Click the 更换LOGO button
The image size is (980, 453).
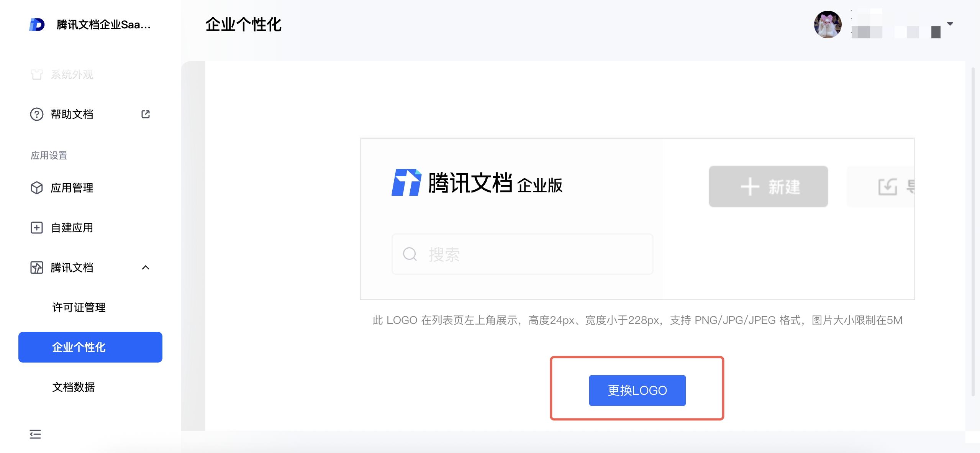[x=637, y=390]
